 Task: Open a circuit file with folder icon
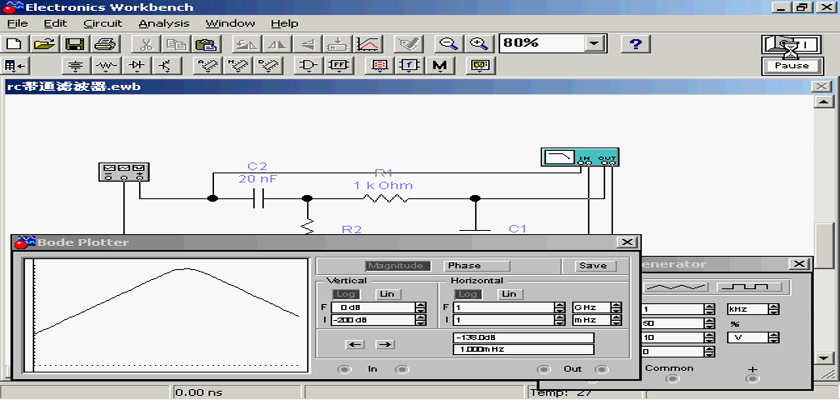point(46,44)
